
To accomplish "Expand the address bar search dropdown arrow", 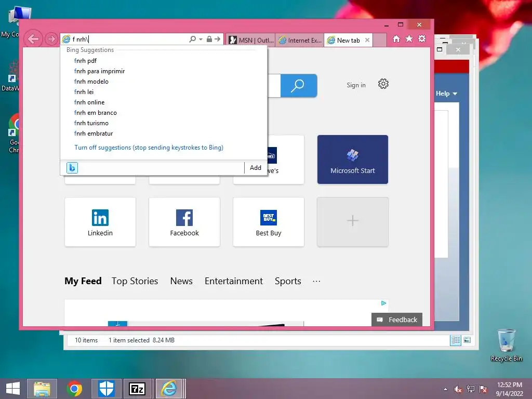I will click(x=201, y=39).
